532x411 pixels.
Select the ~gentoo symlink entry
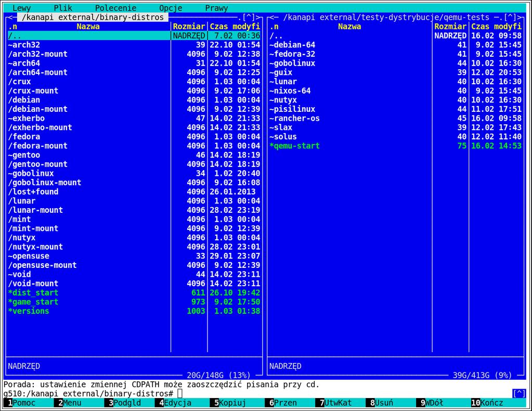[x=134, y=155]
